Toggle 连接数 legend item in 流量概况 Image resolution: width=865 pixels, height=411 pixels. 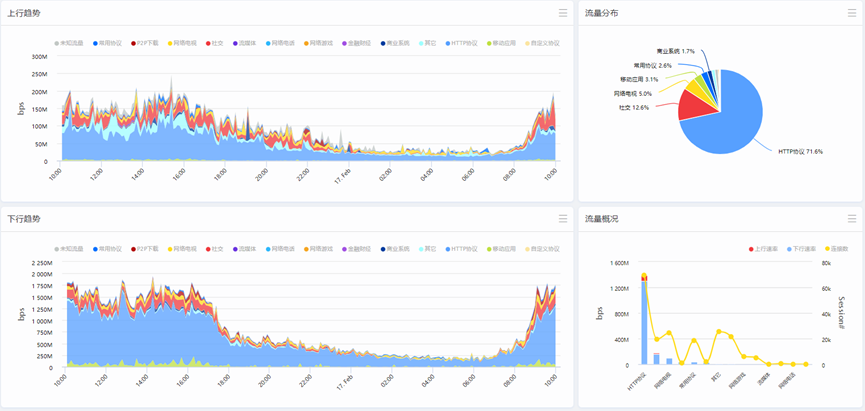pyautogui.click(x=837, y=249)
